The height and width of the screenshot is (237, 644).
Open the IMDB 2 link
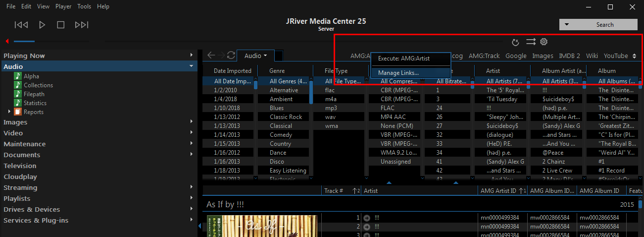[569, 56]
